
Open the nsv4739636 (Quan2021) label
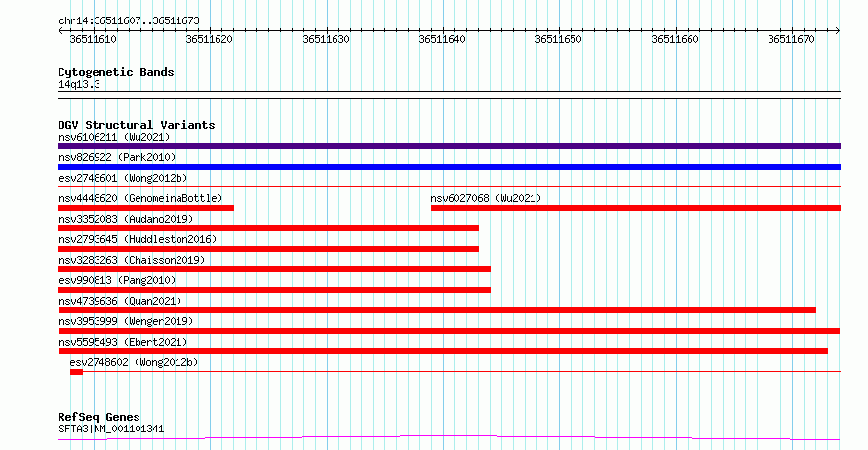tap(120, 301)
